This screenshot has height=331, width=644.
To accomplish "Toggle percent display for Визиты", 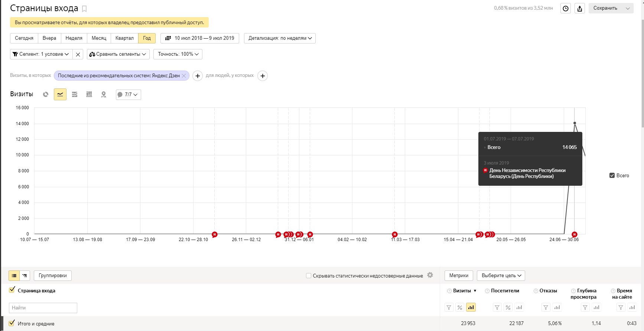I will [x=460, y=308].
